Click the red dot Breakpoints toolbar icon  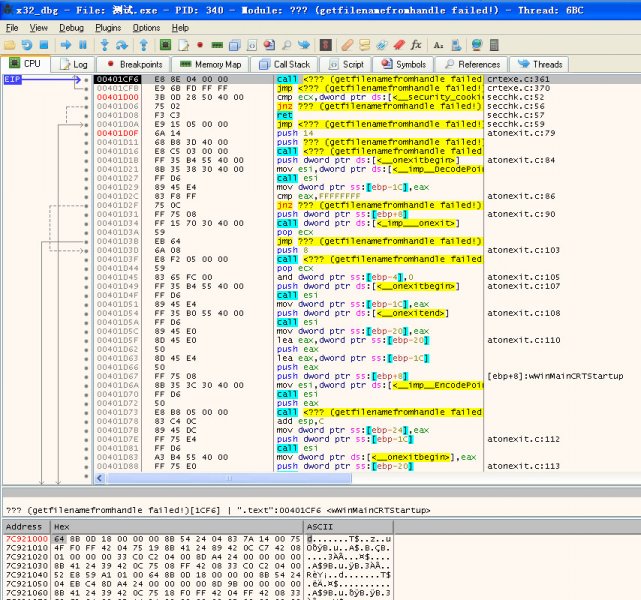tap(200, 45)
